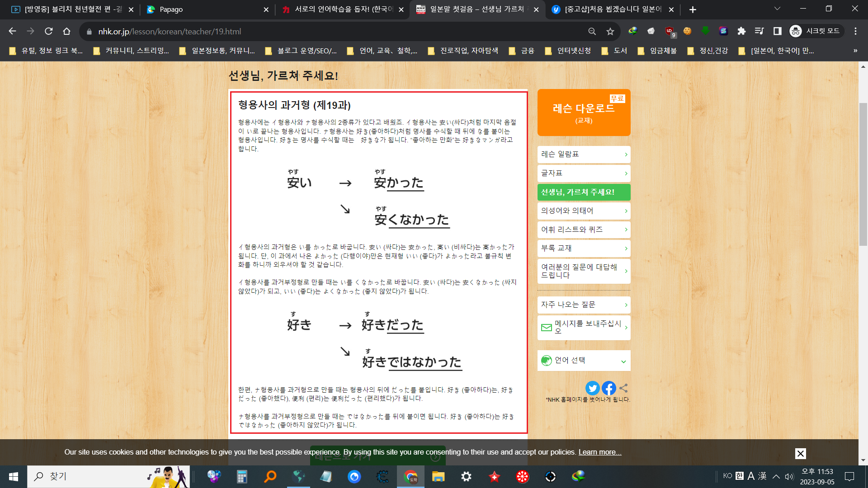Open the browser extensions puzzle icon
This screenshot has height=488, width=868.
(x=741, y=31)
